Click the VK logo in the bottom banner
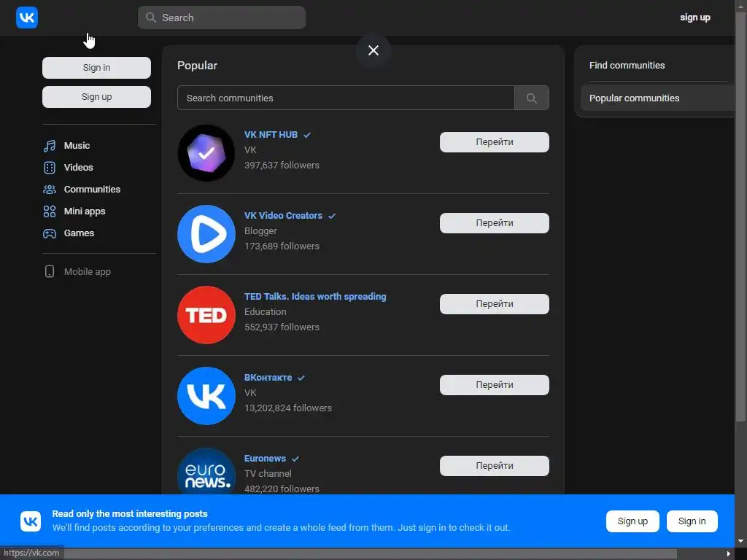Image resolution: width=747 pixels, height=560 pixels. pos(31,521)
